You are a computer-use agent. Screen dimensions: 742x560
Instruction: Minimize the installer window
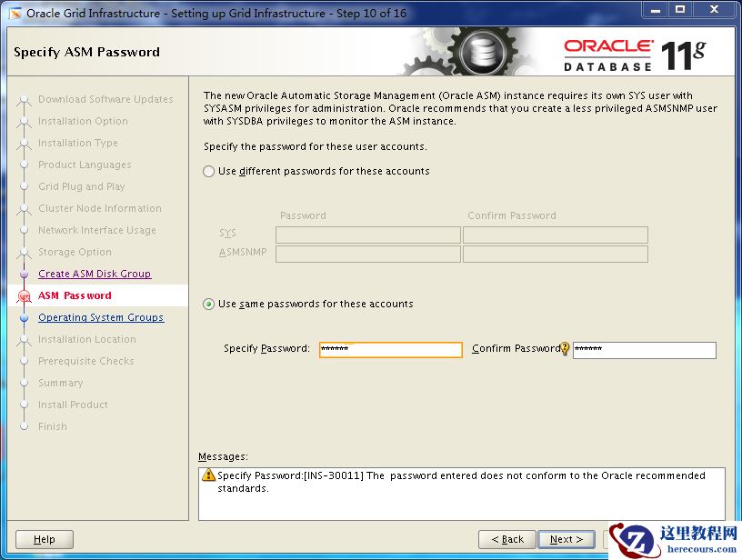[656, 10]
